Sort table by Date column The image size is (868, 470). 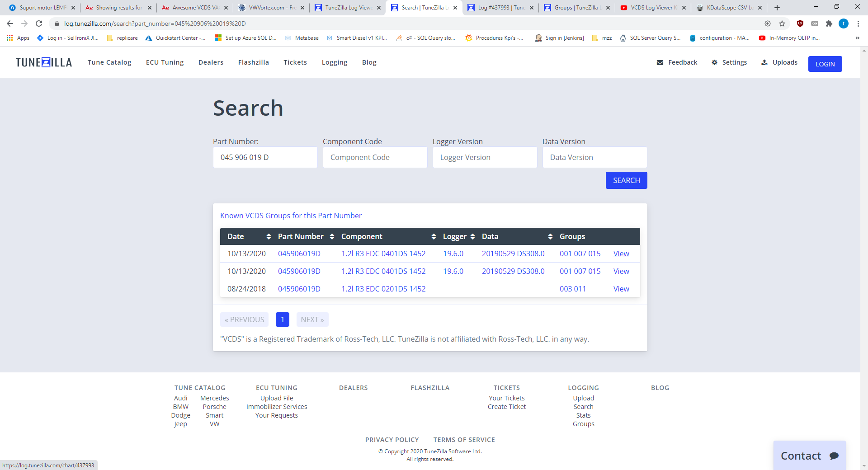pos(269,236)
